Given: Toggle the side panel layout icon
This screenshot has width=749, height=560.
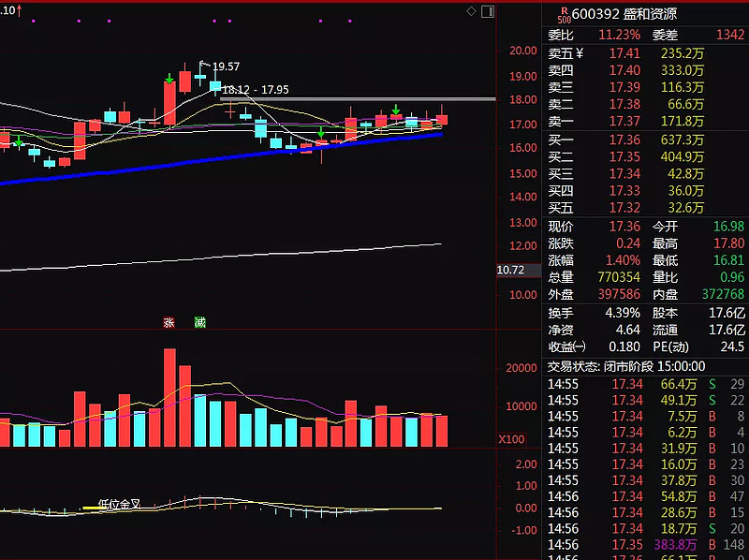Looking at the screenshot, I should 488,11.
